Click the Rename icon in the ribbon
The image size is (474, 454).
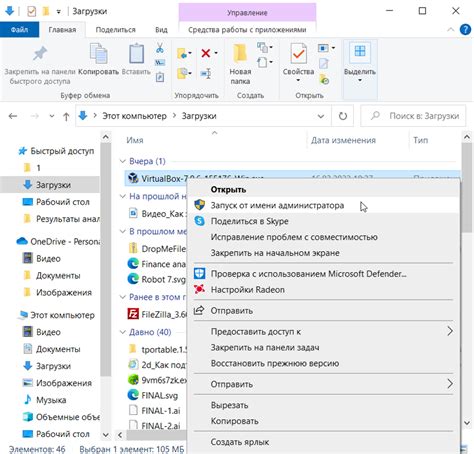(x=206, y=73)
